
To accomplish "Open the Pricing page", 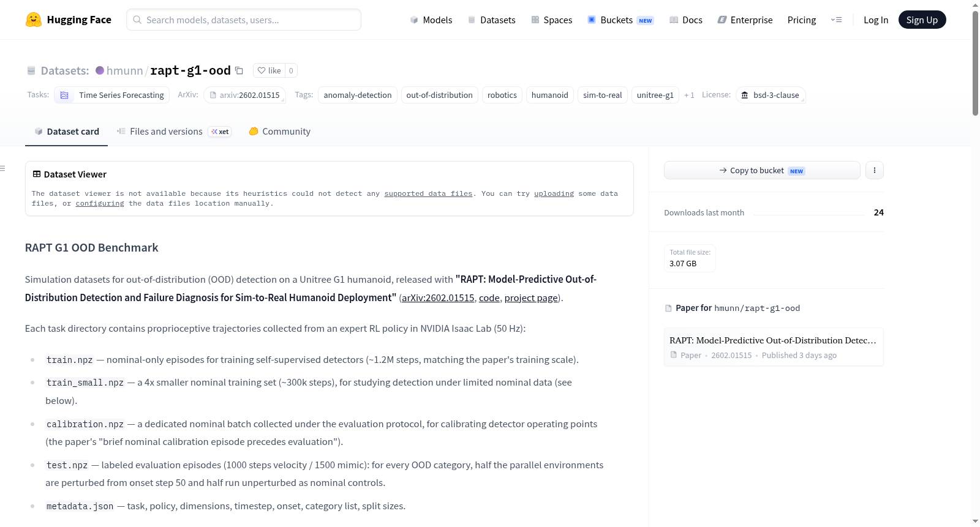I will 802,20.
